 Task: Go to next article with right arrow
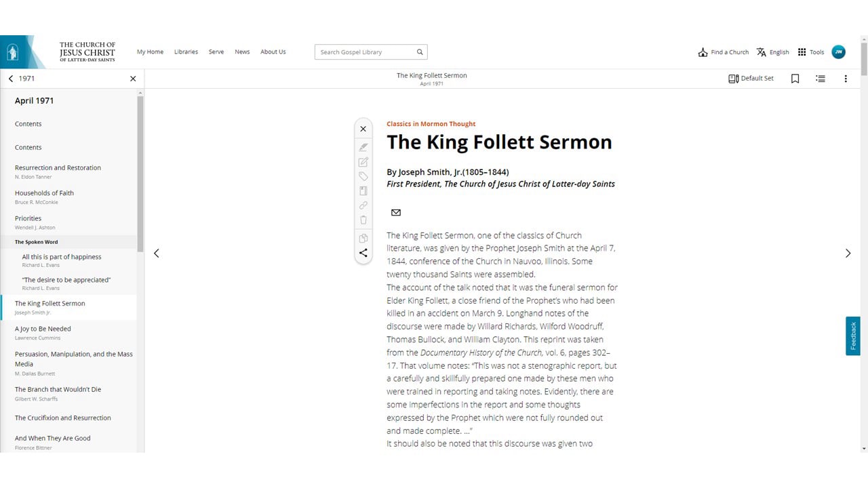click(x=848, y=253)
